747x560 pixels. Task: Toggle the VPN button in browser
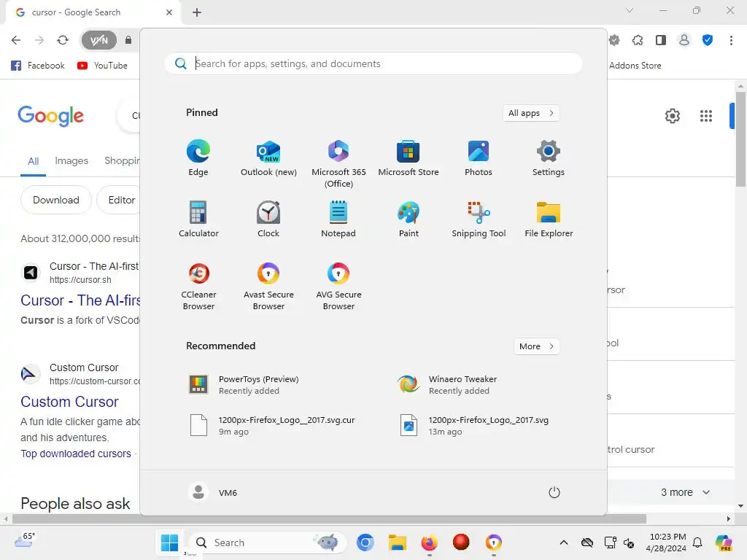[99, 41]
